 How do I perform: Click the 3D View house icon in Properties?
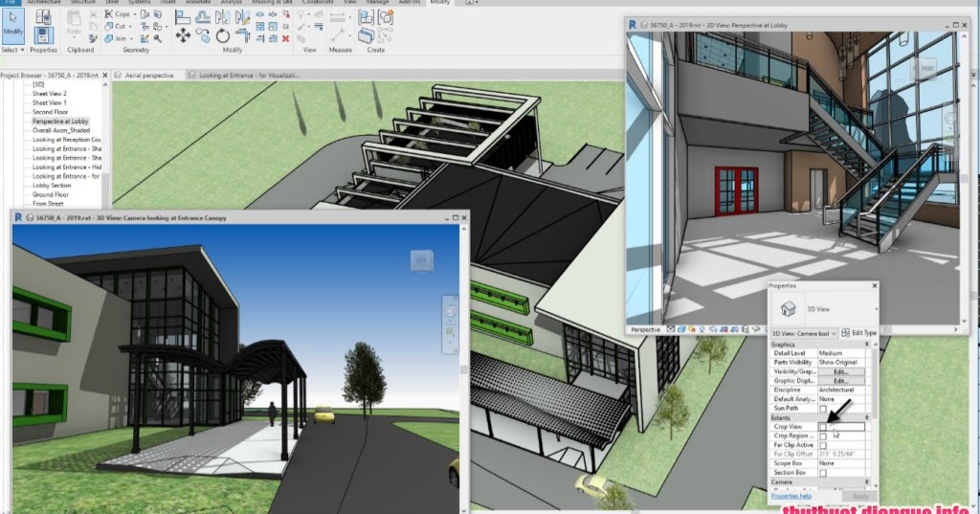coord(789,308)
